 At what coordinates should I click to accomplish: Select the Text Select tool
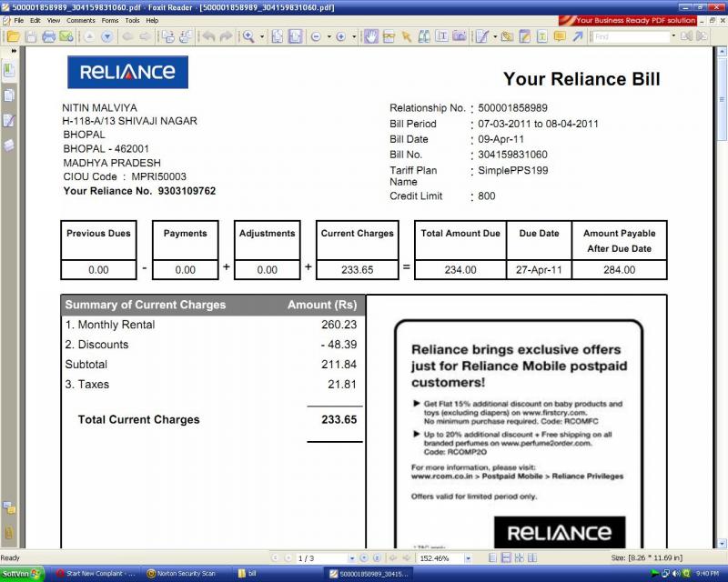[441, 36]
